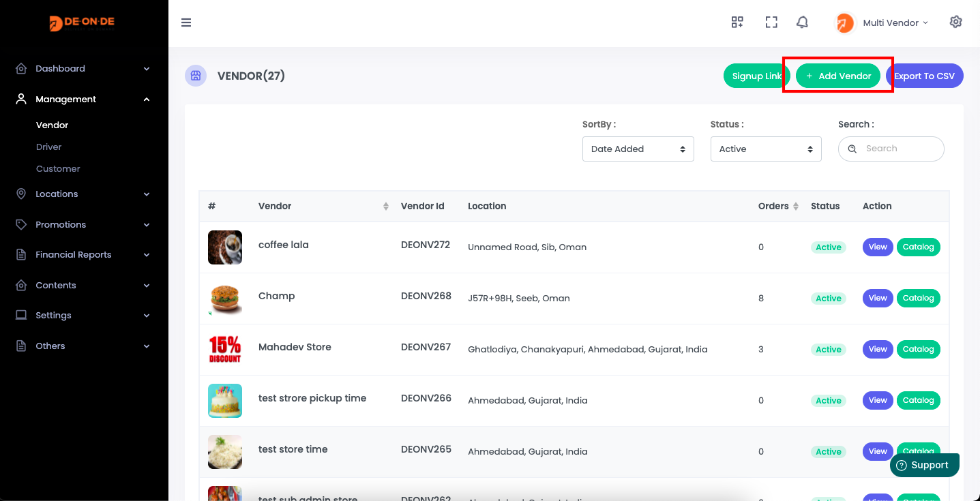Click the Others file icon
Image resolution: width=980 pixels, height=501 pixels.
[x=21, y=346]
